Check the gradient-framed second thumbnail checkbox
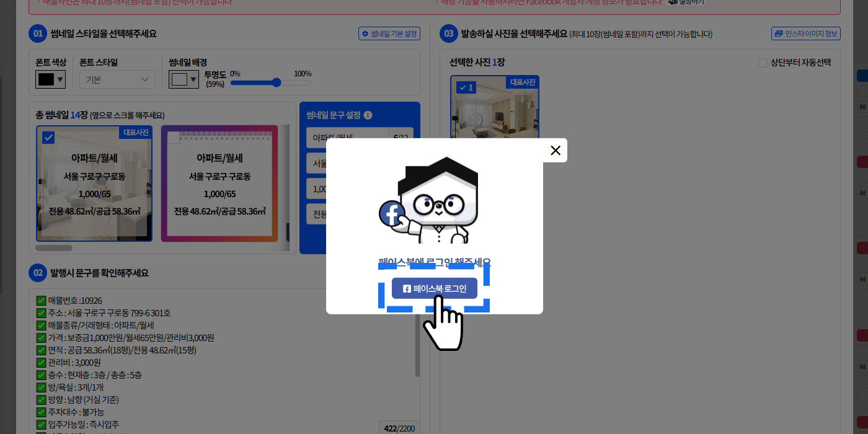Viewport: 868px width, 434px height. 174,138
